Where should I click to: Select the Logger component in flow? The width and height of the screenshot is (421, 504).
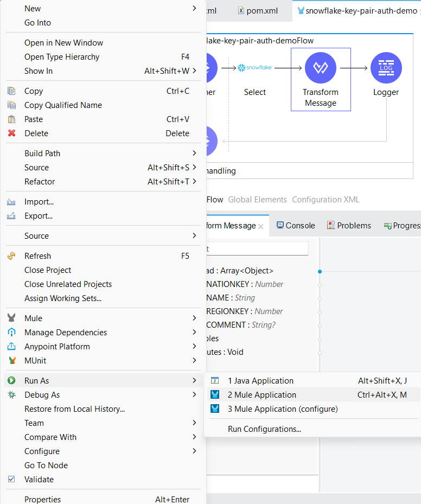click(386, 68)
